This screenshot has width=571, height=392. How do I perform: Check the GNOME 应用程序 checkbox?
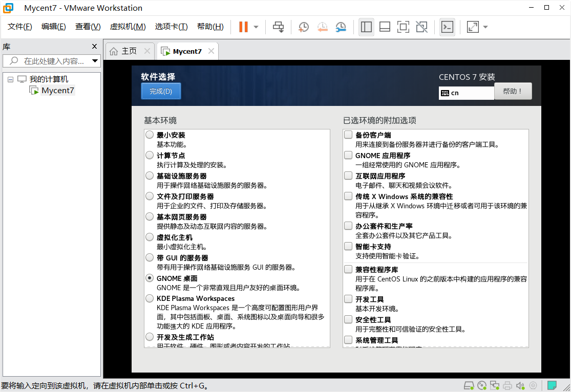coord(349,155)
